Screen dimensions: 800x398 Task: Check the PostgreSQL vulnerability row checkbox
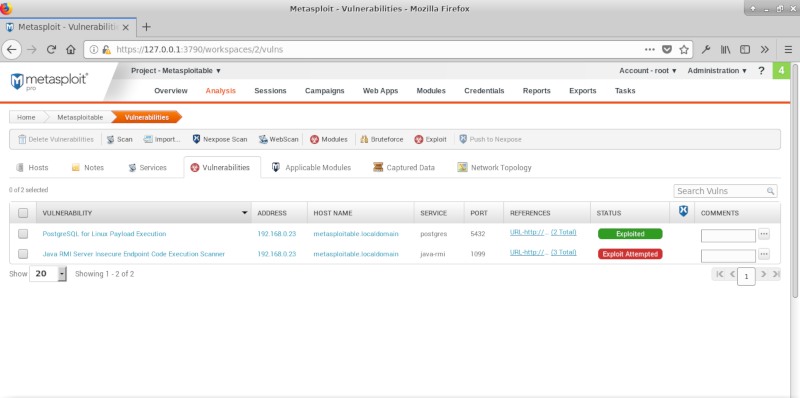(23, 234)
